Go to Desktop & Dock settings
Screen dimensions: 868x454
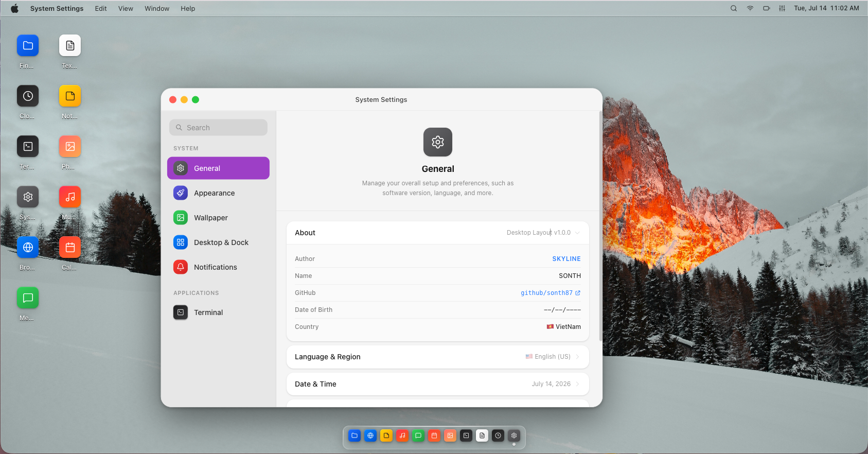point(218,242)
